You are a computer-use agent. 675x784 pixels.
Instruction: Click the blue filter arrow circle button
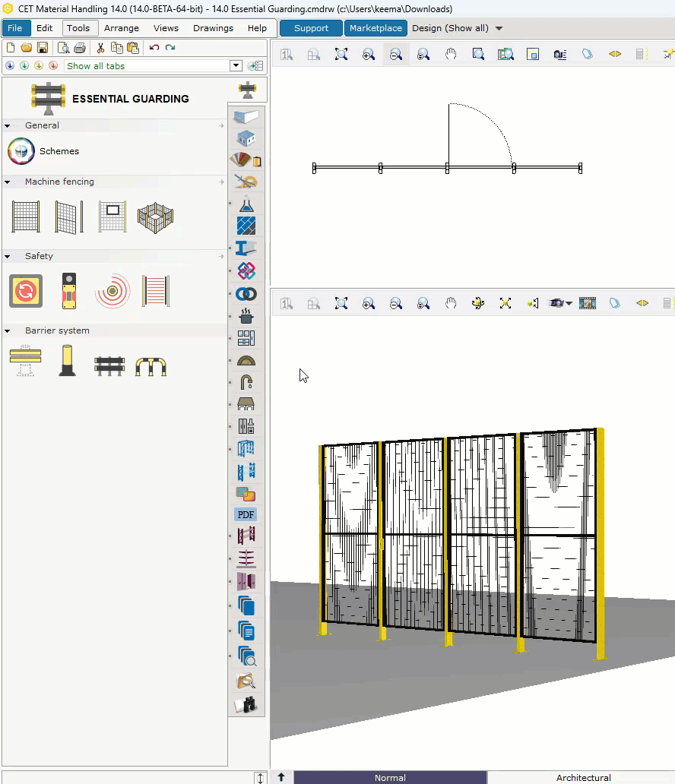click(10, 65)
